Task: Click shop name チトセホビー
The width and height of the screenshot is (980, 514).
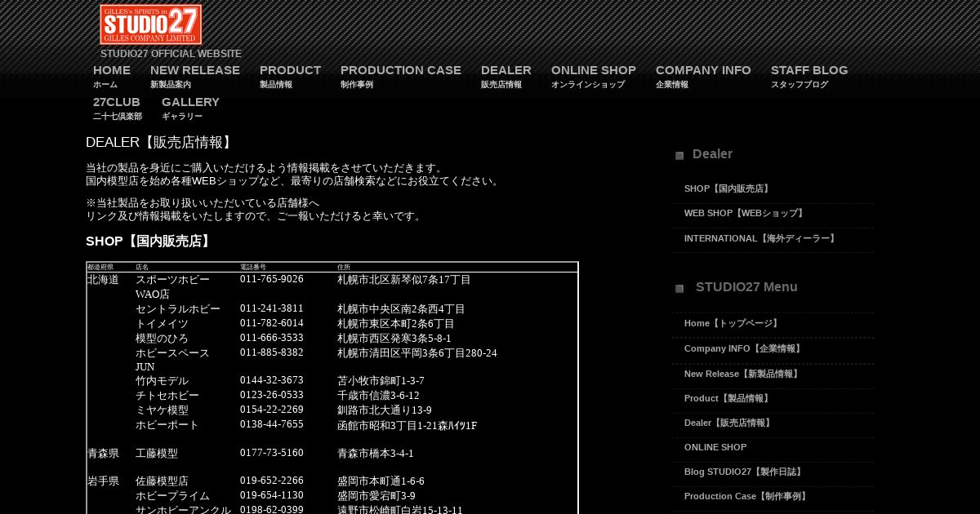Action: tap(167, 396)
